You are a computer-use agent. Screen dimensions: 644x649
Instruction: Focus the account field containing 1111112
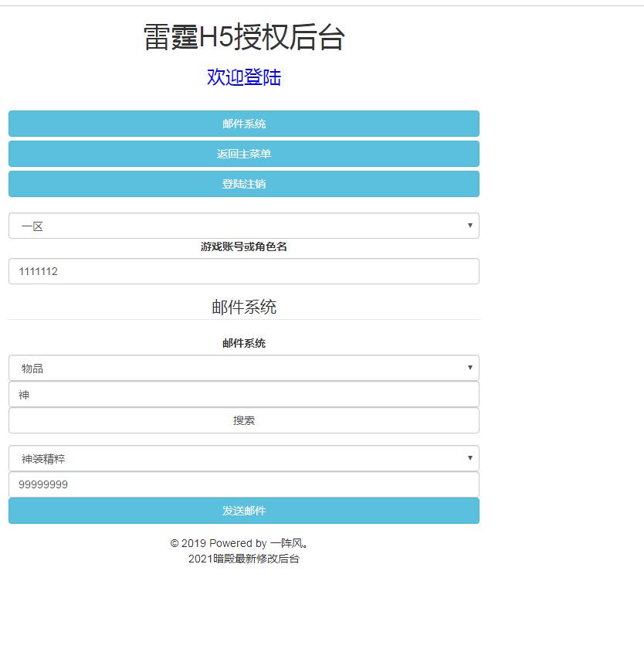(243, 271)
